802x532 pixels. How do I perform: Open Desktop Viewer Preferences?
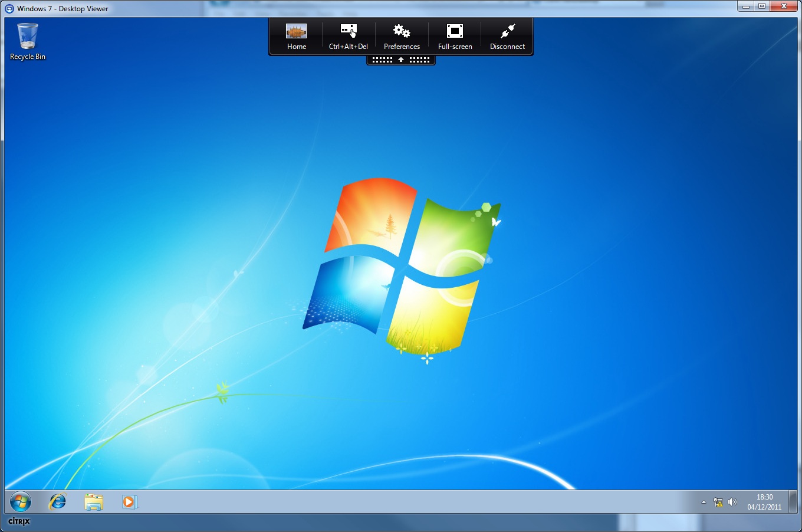point(402,37)
